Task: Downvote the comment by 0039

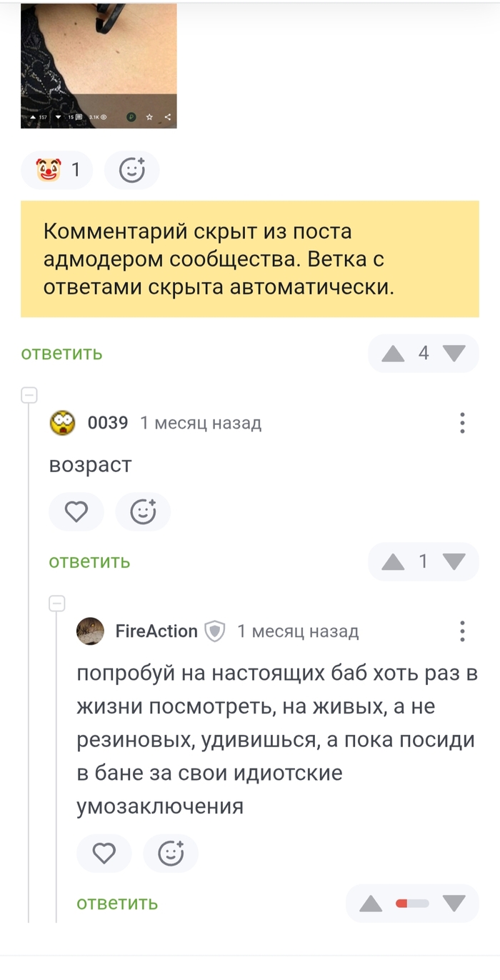Action: [x=454, y=562]
